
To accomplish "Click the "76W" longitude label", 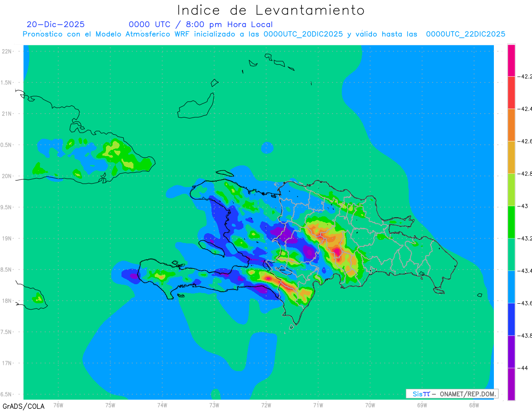I will pos(58,405).
